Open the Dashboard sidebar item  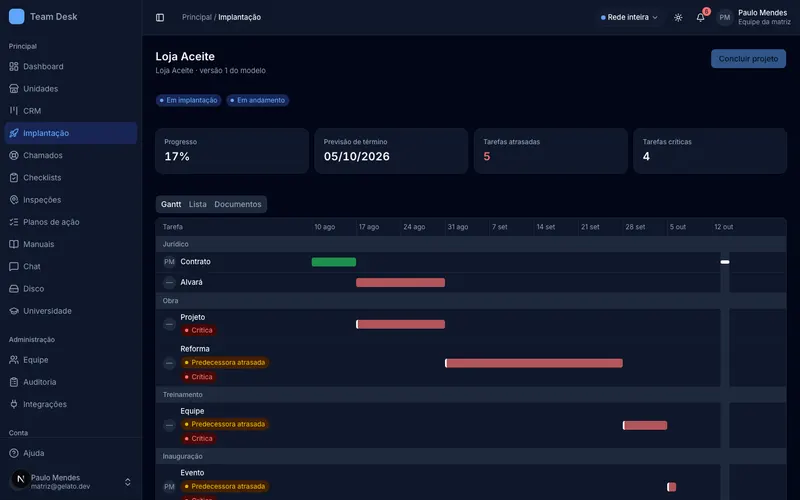click(70, 66)
